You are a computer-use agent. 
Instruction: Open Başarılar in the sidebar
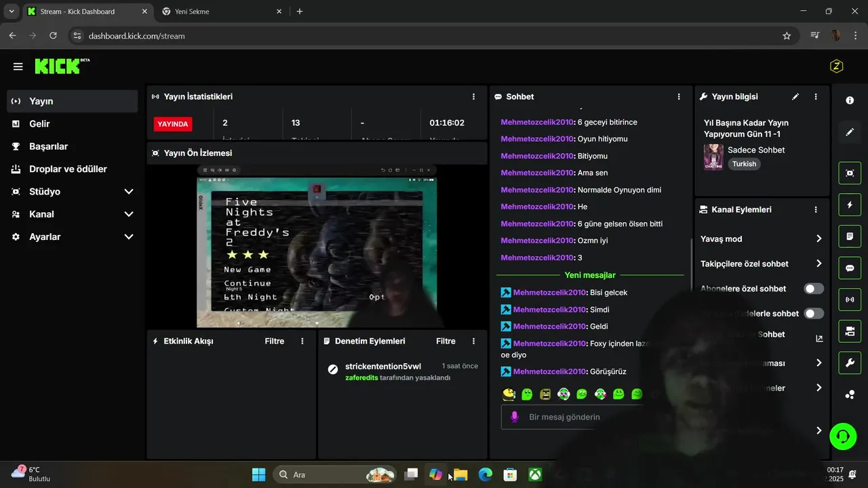[73, 146]
